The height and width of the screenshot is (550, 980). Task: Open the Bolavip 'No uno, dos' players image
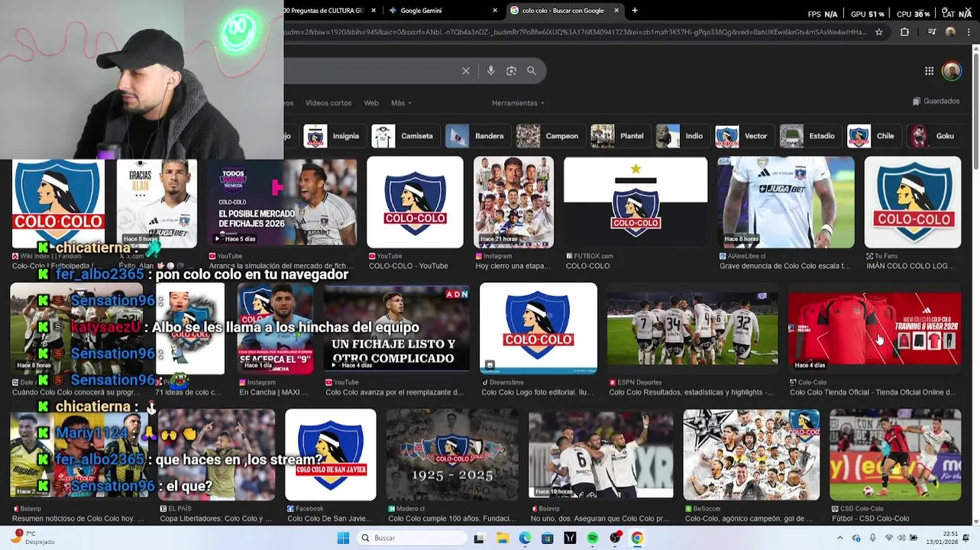pos(601,455)
